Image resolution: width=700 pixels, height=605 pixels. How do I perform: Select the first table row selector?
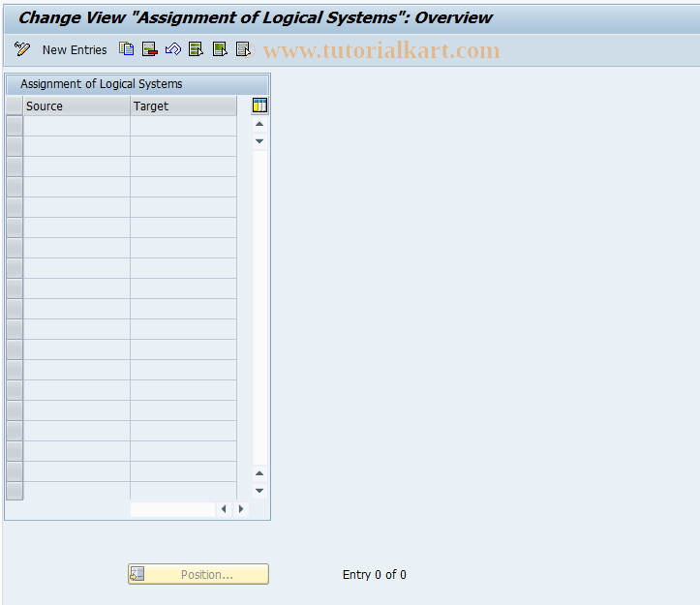[15, 126]
